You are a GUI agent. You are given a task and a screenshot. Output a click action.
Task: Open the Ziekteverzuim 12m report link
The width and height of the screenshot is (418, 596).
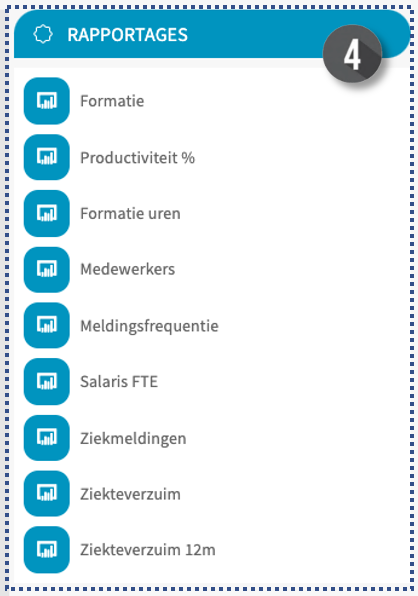click(x=148, y=550)
